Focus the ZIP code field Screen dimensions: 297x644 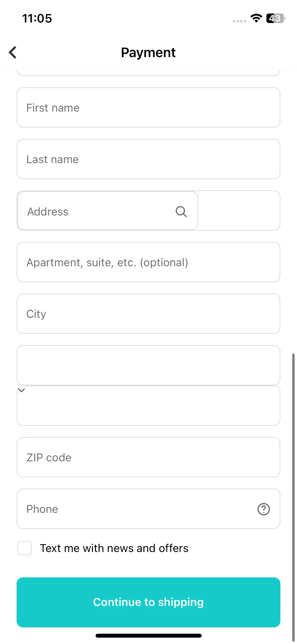148,457
